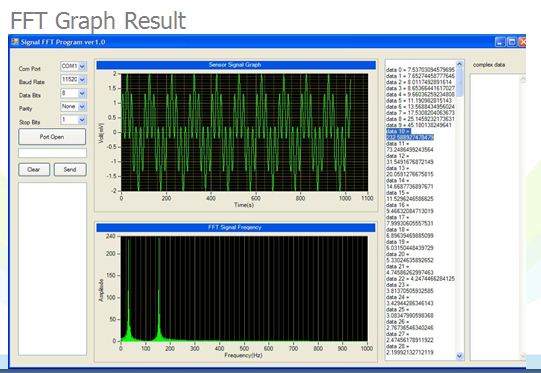Select the data 3 row in list
This screenshot has height=373, width=541.
[x=420, y=88]
